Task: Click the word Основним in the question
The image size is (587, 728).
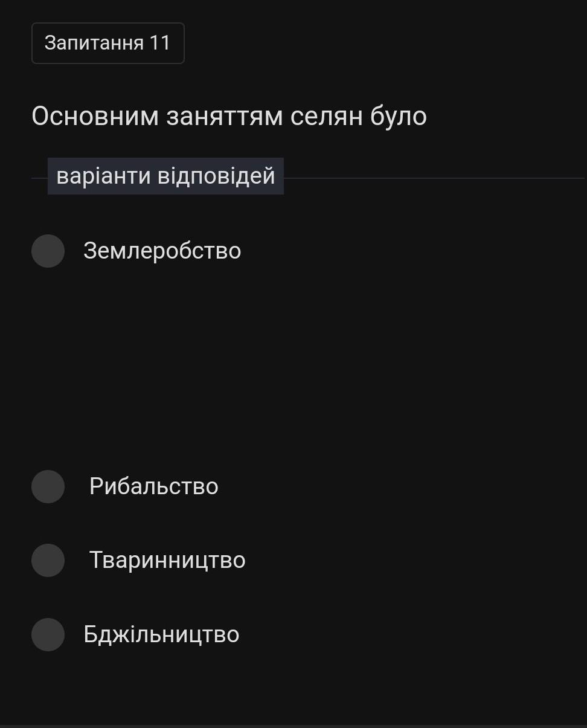Action: (95, 116)
